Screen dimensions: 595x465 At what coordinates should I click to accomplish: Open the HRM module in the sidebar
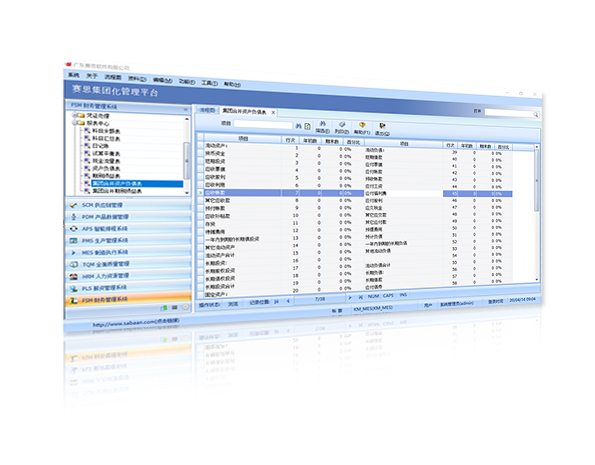coord(128,276)
